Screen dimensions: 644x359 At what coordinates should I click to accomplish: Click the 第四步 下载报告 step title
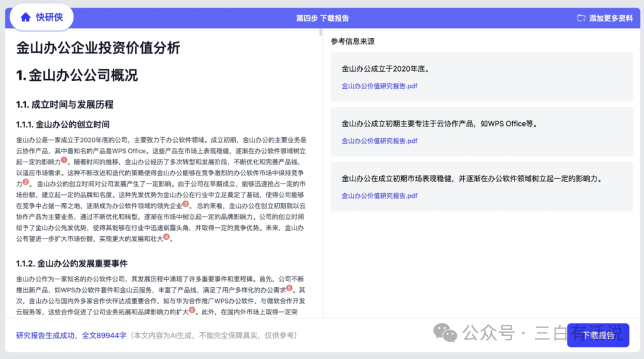(x=323, y=18)
